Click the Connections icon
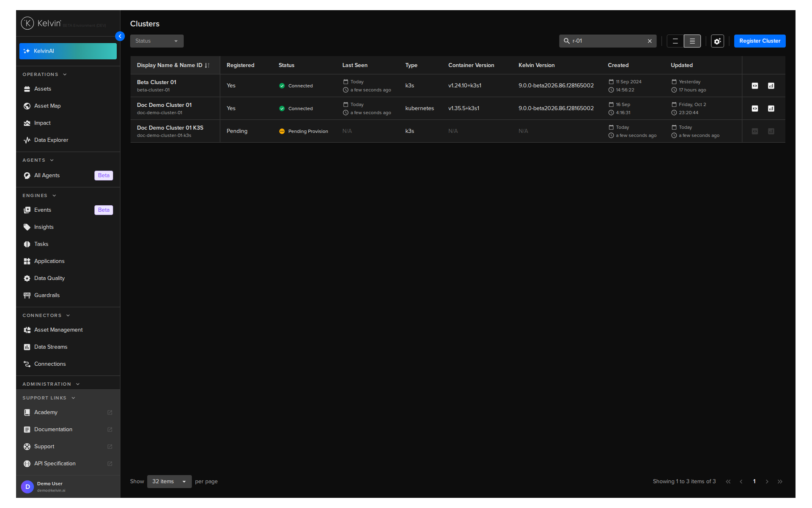The image size is (812, 508). [x=27, y=364]
